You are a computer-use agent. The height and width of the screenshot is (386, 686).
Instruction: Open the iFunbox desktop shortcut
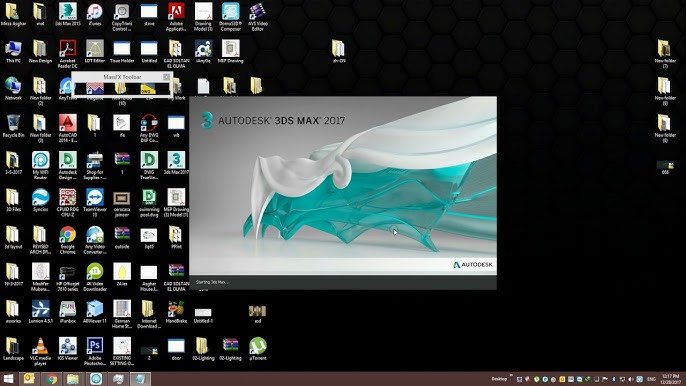pos(68,312)
